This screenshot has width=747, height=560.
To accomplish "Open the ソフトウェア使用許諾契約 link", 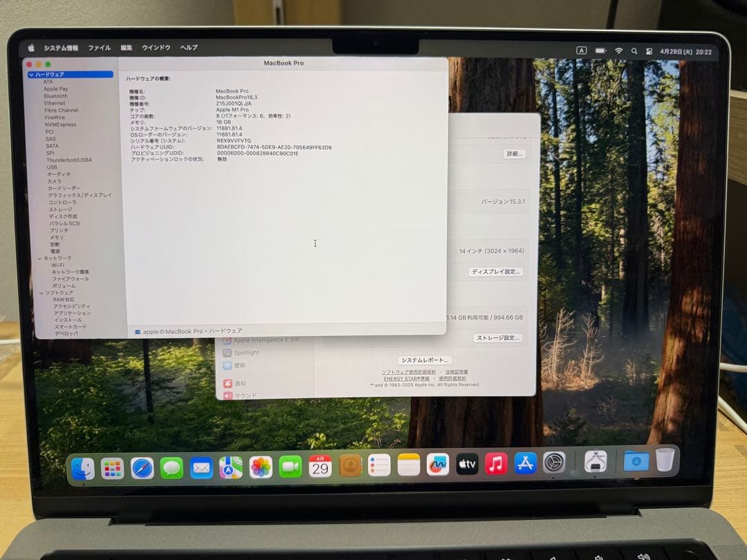I will point(409,372).
